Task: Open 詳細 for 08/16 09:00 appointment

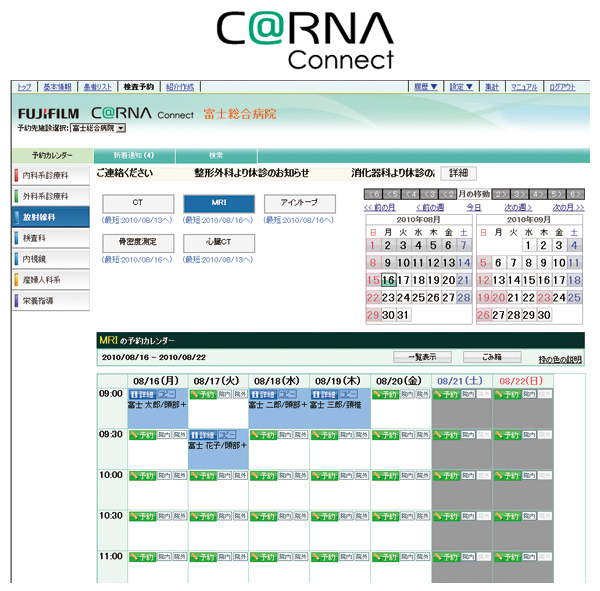Action: (x=142, y=394)
